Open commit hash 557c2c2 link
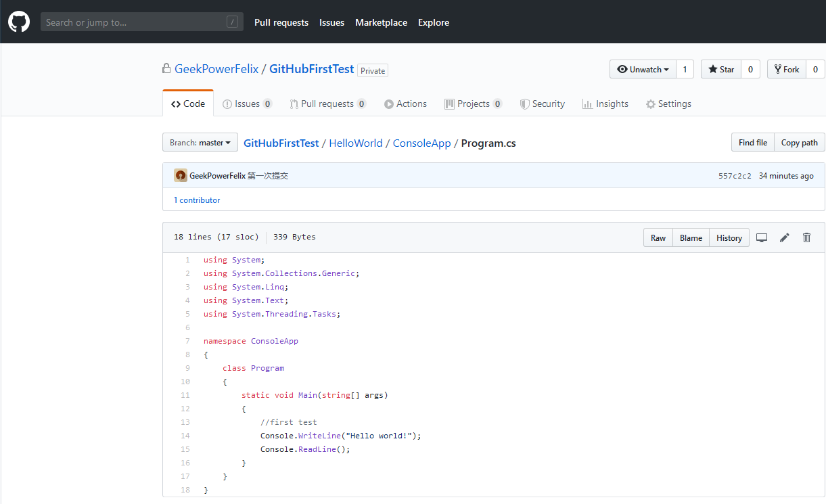The height and width of the screenshot is (504, 826). (x=735, y=176)
